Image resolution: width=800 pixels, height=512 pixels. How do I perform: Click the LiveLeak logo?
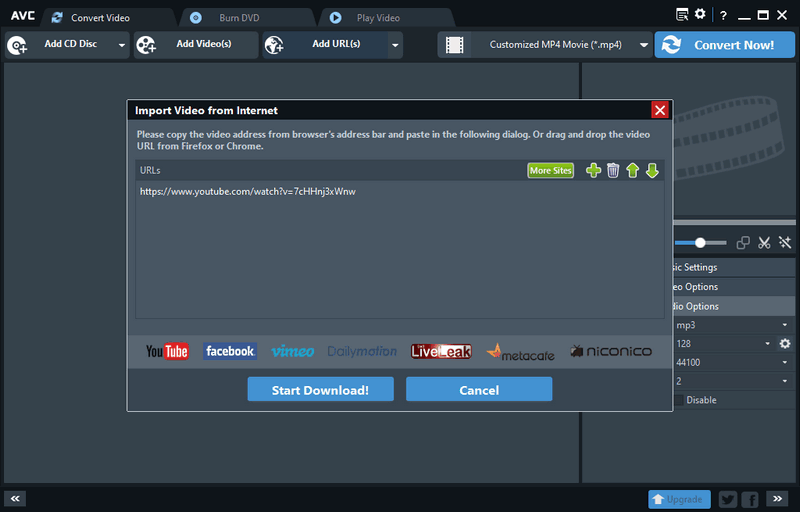click(441, 351)
